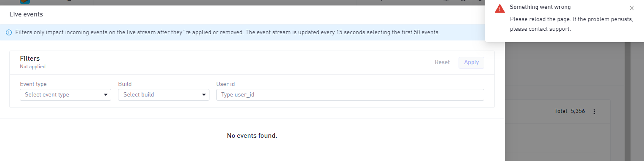Open the Select build dropdown
Viewport: 644px width, 161px height.
point(164,95)
